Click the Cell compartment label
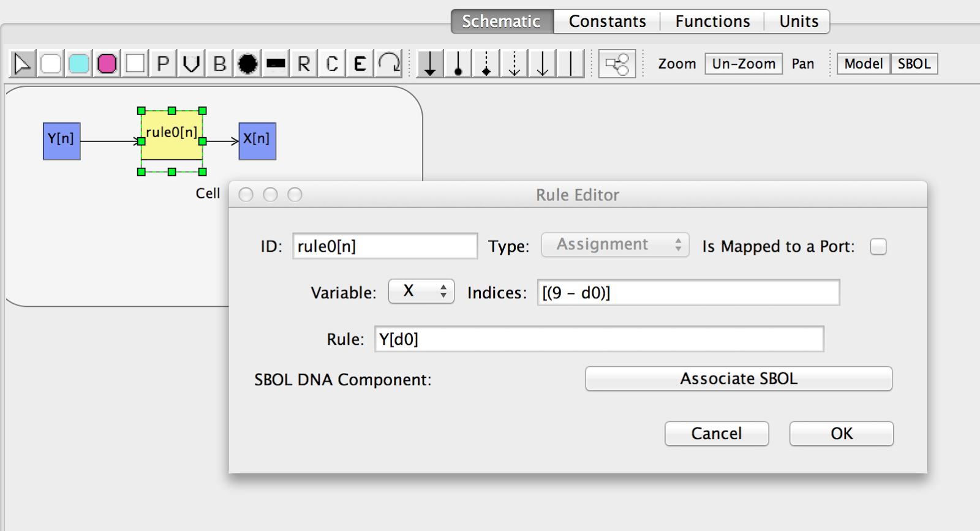The image size is (980, 531). [x=208, y=194]
